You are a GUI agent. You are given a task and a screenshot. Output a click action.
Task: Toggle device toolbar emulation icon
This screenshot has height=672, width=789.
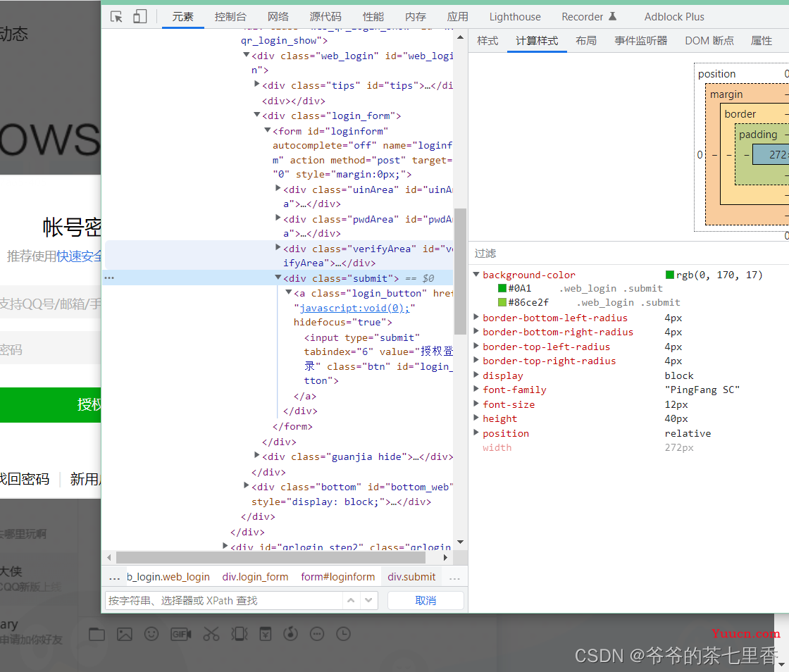click(140, 17)
